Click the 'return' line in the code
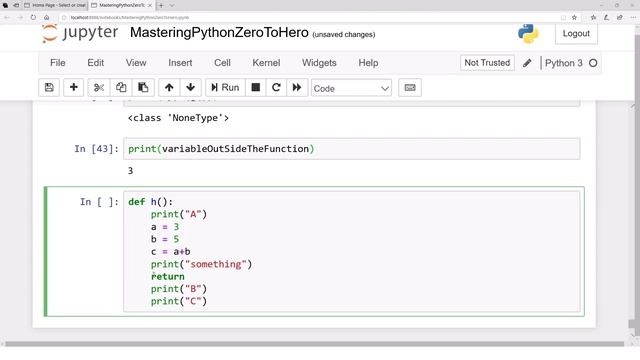Viewport: 640px width, 360px height. (x=168, y=277)
